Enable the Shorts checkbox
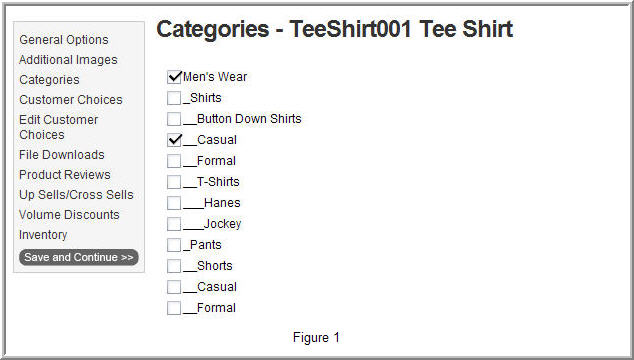 (x=174, y=266)
